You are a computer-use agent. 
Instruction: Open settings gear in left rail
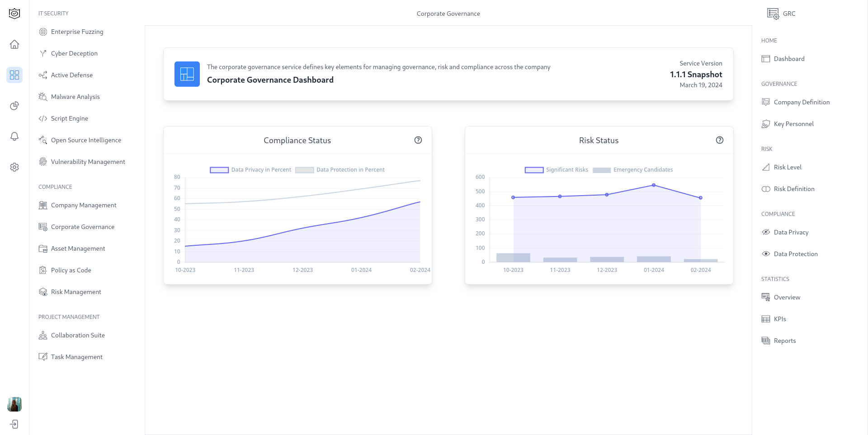pyautogui.click(x=14, y=167)
